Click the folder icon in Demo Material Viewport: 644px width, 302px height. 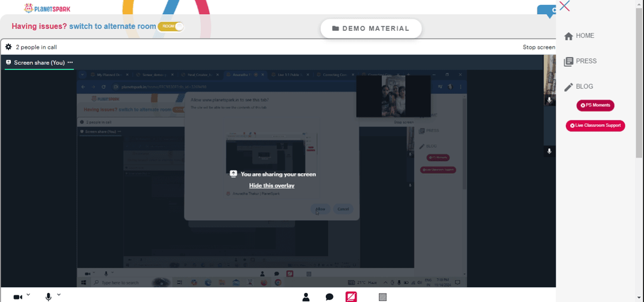click(x=336, y=28)
